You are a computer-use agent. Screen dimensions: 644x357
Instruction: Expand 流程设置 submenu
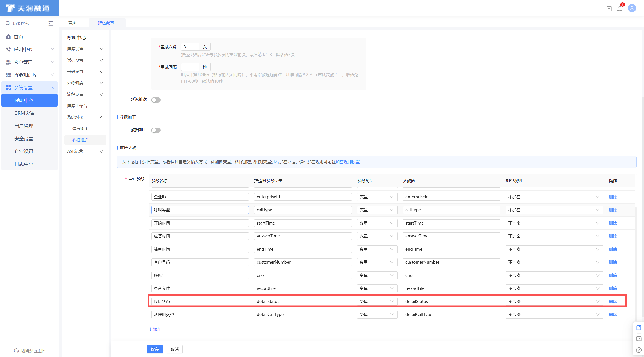(101, 94)
